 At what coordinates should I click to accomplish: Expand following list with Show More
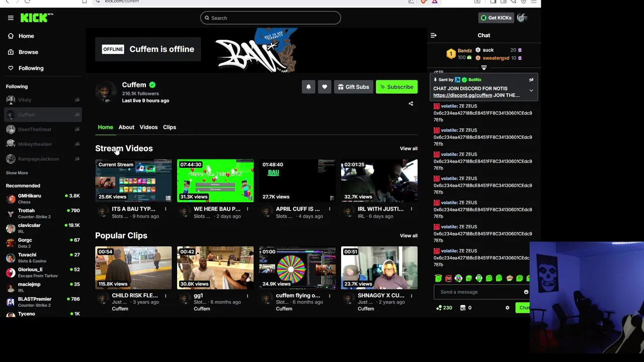17,173
